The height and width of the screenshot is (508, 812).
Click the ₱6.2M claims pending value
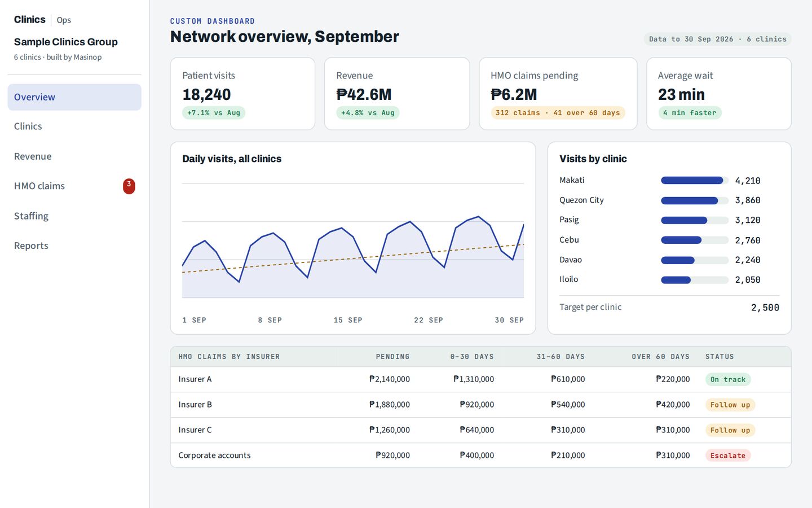[514, 94]
